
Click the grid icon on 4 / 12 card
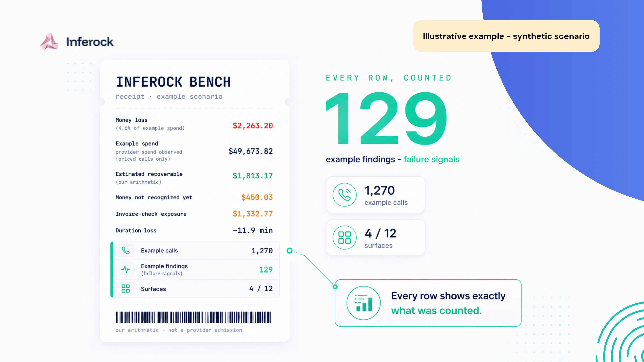point(344,237)
